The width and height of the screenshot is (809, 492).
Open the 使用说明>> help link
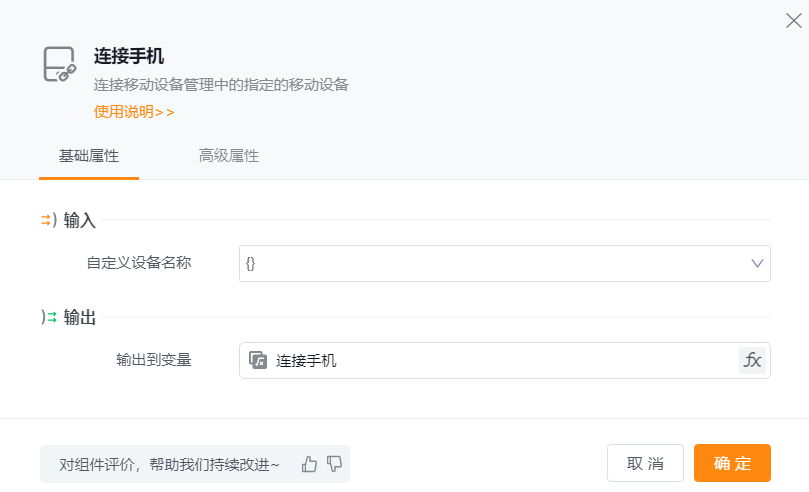click(134, 112)
